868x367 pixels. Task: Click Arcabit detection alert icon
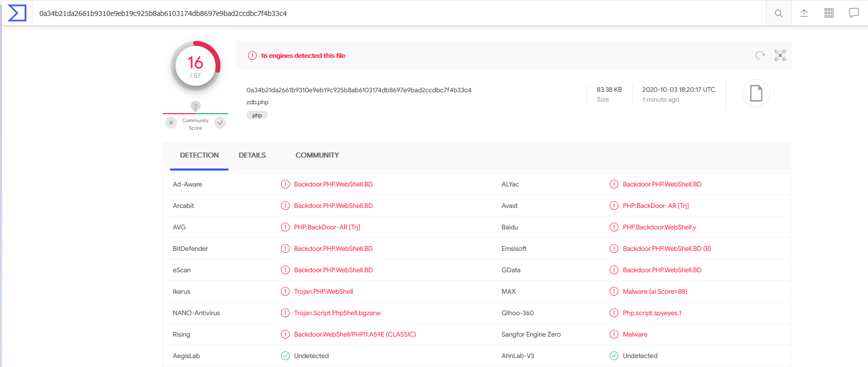(285, 205)
